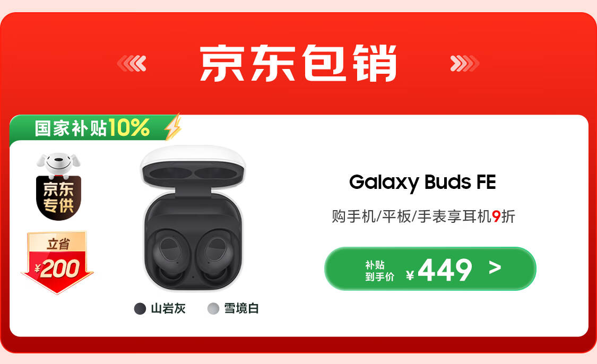This screenshot has height=364, width=597.
Task: Click the 449 price number
Action: coord(445,270)
